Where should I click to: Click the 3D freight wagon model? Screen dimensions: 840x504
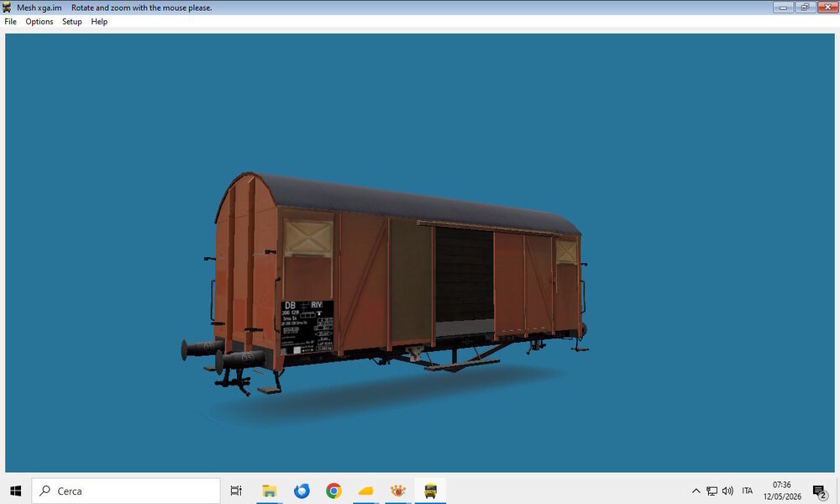click(384, 284)
